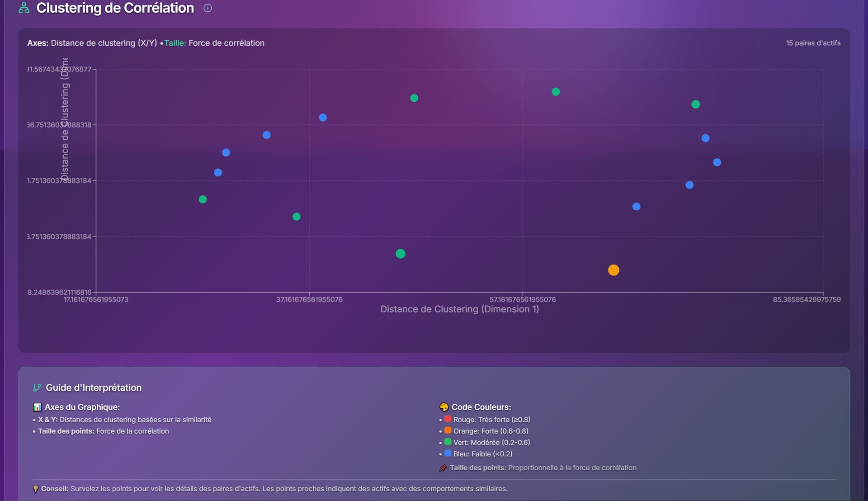Click the blue Faible legend swatch

click(448, 453)
